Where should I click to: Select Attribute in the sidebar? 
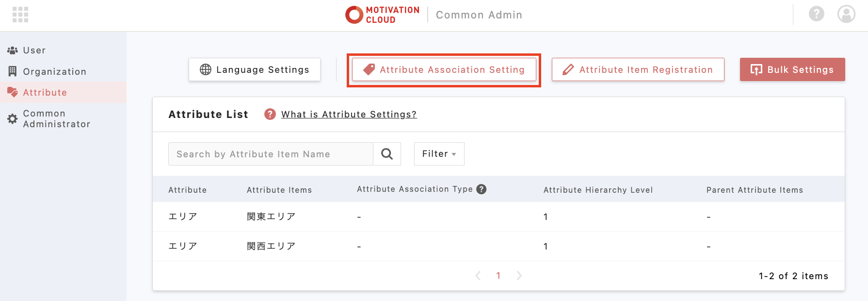pos(45,93)
